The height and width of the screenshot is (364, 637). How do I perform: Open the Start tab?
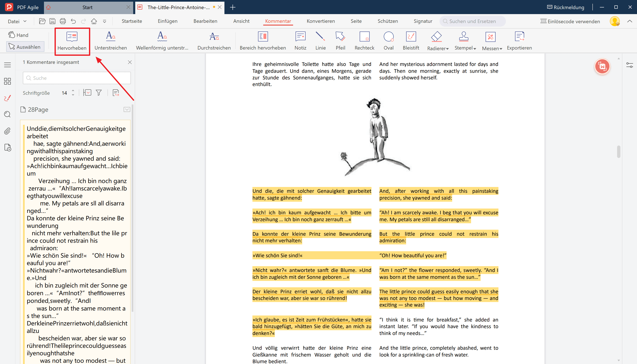88,7
